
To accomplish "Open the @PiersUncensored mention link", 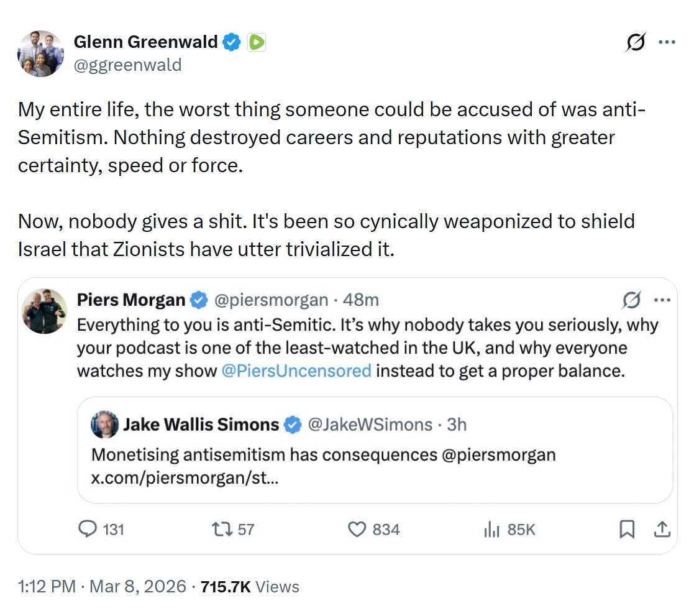I will [x=296, y=371].
